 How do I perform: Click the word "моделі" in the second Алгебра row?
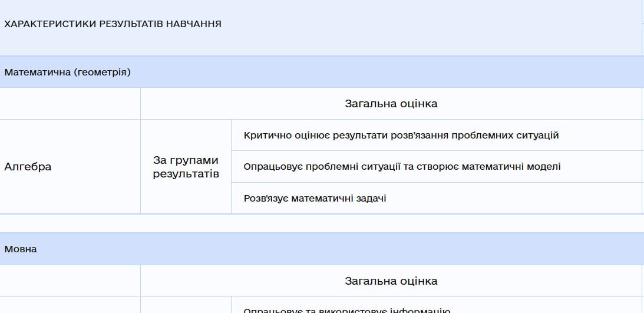pyautogui.click(x=544, y=167)
